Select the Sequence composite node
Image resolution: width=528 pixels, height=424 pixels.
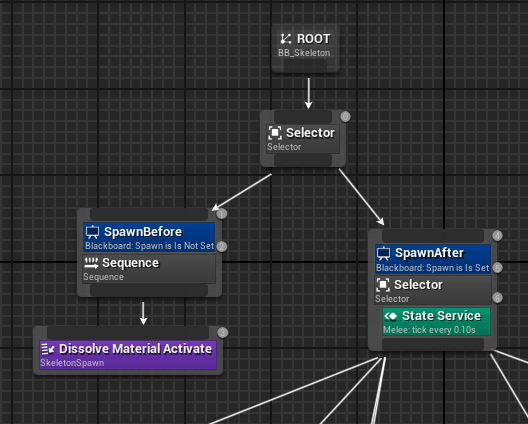[x=149, y=269]
